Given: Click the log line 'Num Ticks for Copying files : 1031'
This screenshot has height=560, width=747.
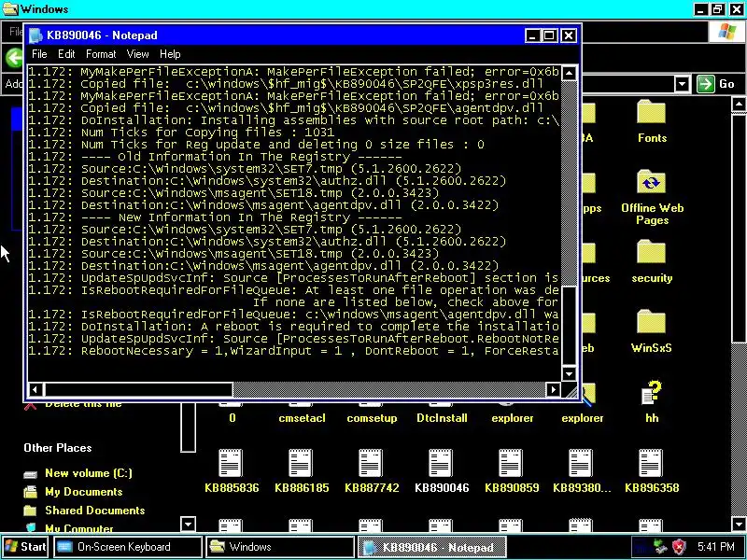Looking at the screenshot, I should (181, 133).
